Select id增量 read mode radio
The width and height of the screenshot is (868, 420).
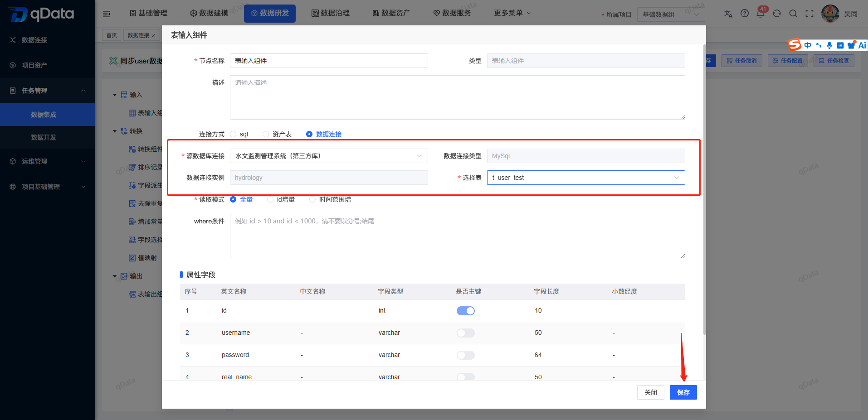coord(270,199)
